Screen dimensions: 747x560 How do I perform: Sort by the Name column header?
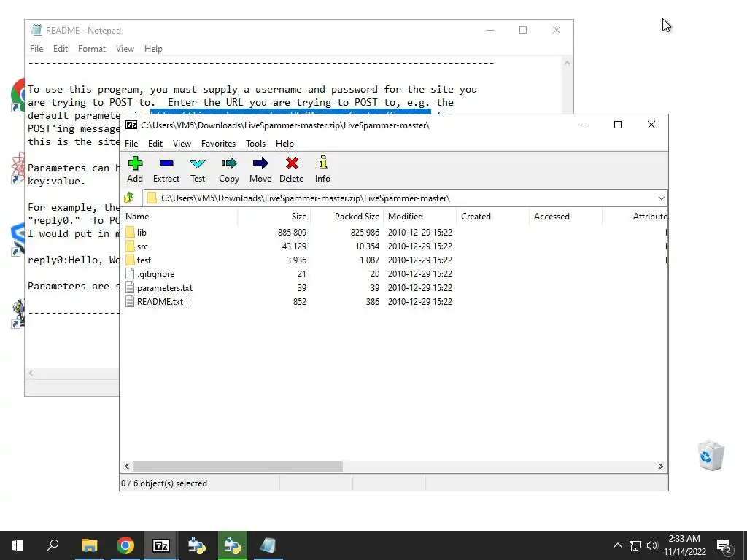click(x=179, y=216)
